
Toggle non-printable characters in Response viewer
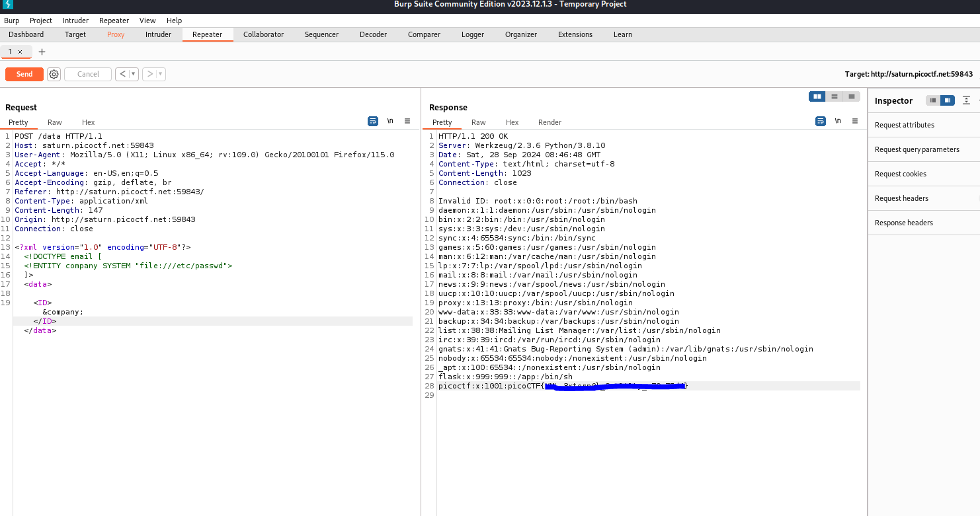point(838,122)
